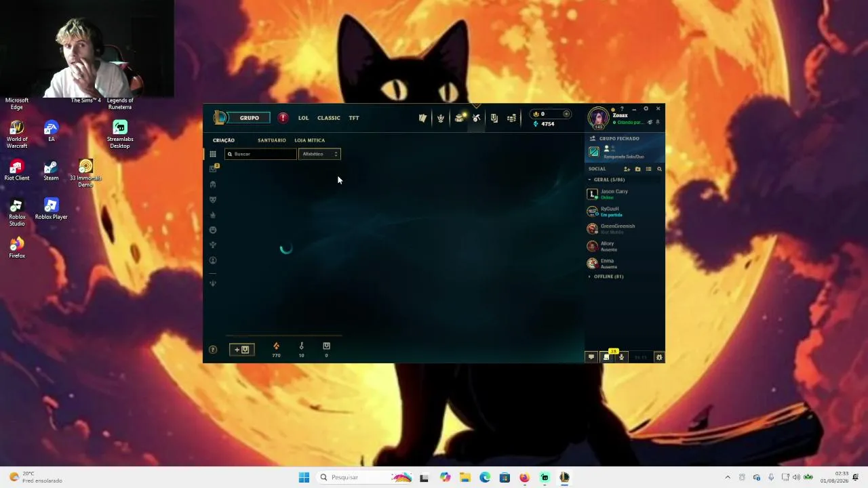Select the LOJA MÍTICA tab
868x488 pixels.
(x=310, y=140)
